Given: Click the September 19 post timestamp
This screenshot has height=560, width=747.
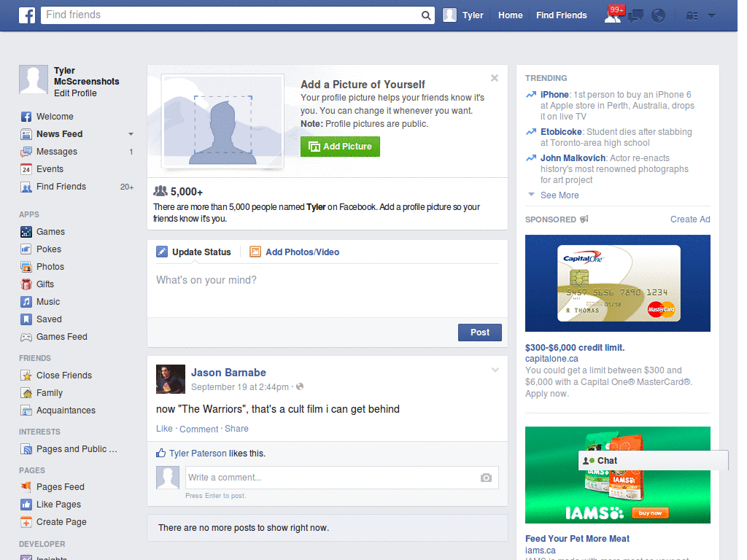Looking at the screenshot, I should click(x=239, y=387).
